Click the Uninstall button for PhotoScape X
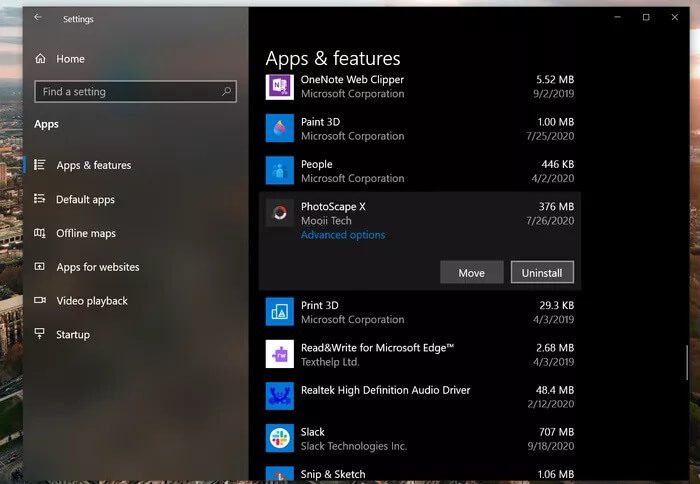Image resolution: width=700 pixels, height=484 pixels. point(542,272)
